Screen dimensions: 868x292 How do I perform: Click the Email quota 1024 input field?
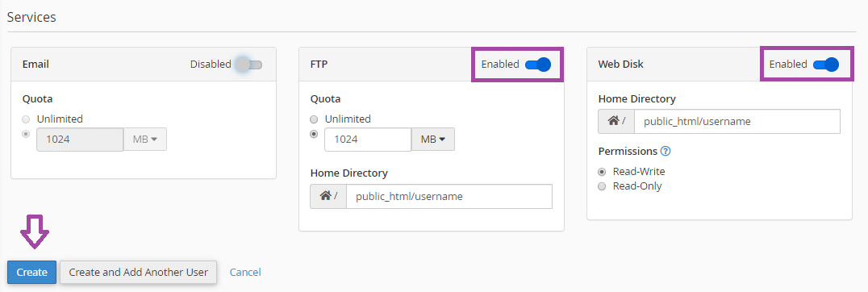pyautogui.click(x=80, y=140)
